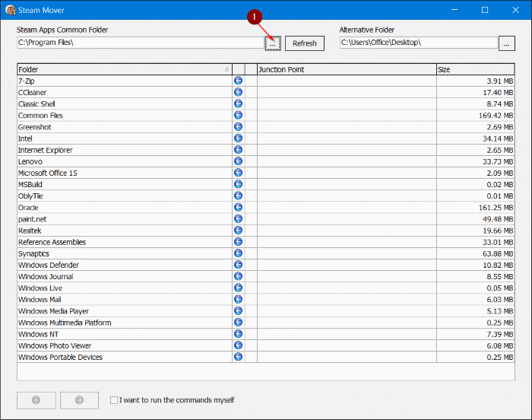Focus the Steam Apps Common Folder path field

[x=141, y=43]
